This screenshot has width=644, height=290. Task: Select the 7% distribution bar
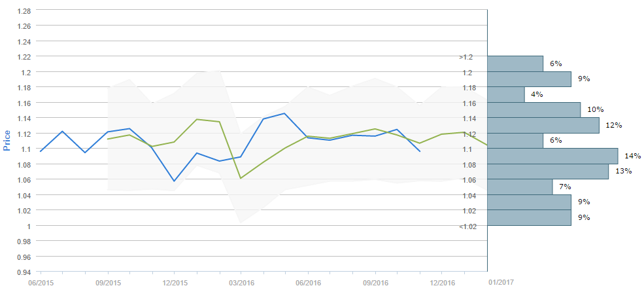520,187
